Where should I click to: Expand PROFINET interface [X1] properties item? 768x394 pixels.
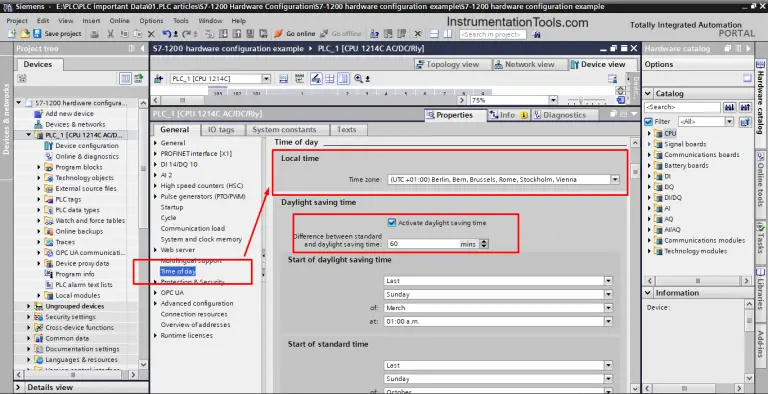click(x=156, y=154)
